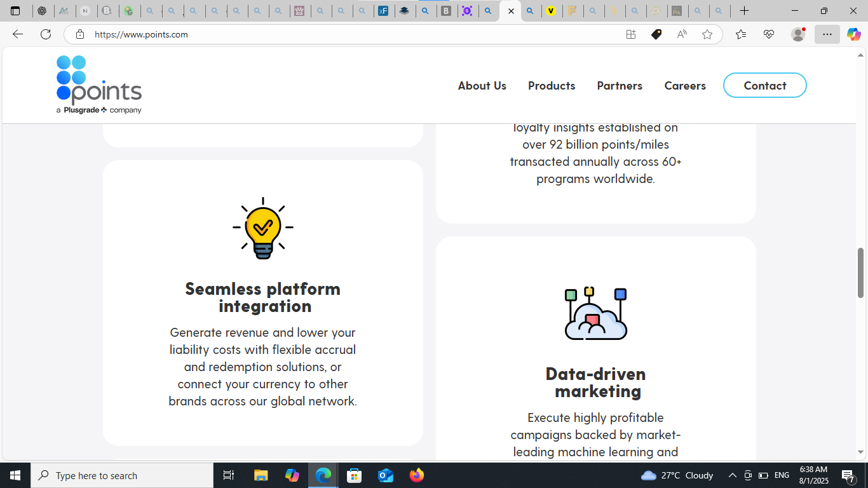
Task: Click the lightbulb checkmark icon
Action: pyautogui.click(x=263, y=227)
